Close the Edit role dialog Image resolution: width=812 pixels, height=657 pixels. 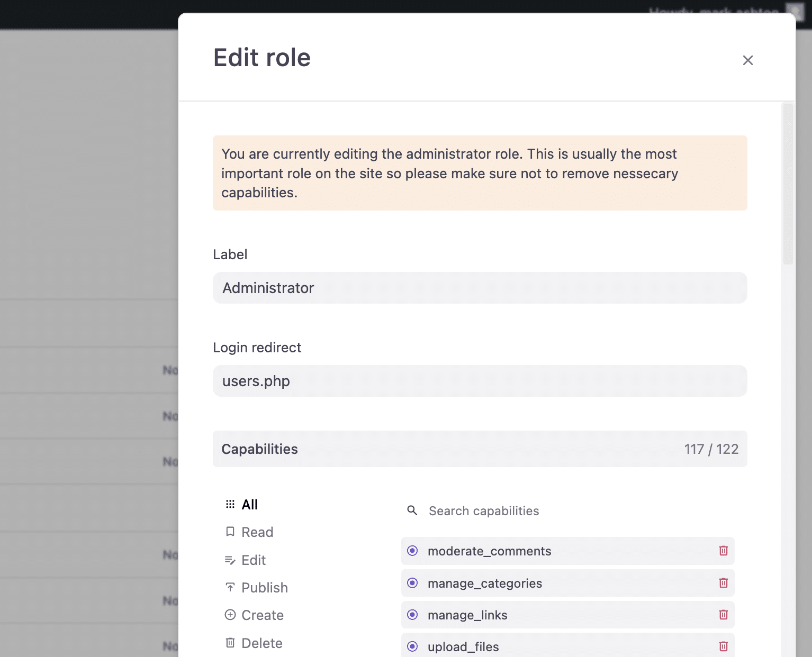click(747, 60)
